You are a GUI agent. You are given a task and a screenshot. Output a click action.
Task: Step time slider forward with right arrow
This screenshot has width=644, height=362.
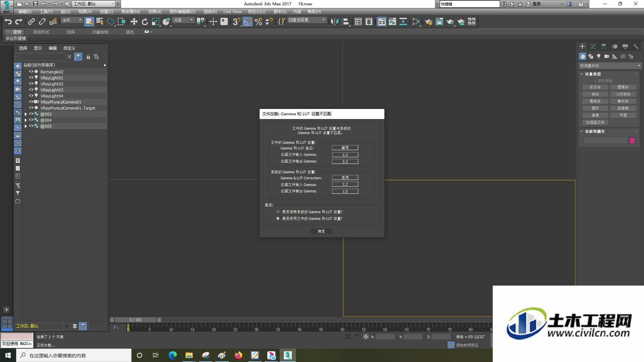(x=159, y=320)
